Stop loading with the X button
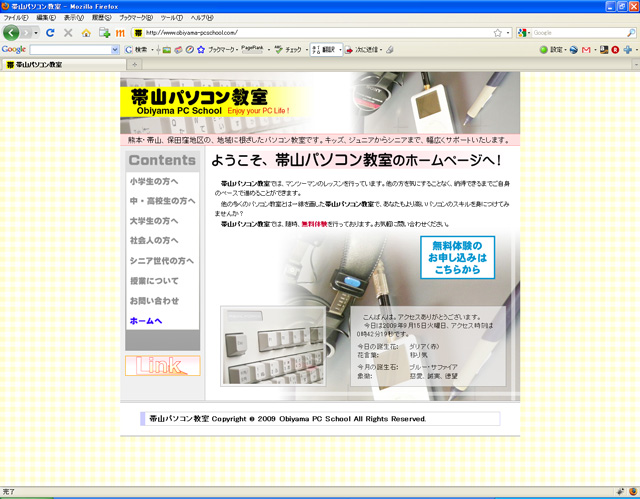 (68, 33)
